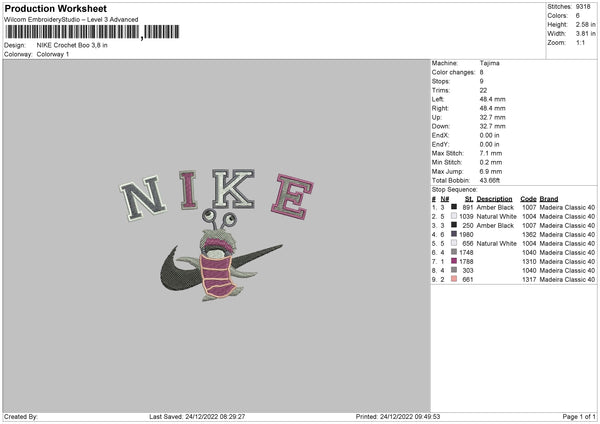
Task: Click the Stops value '9'
Action: (481, 81)
